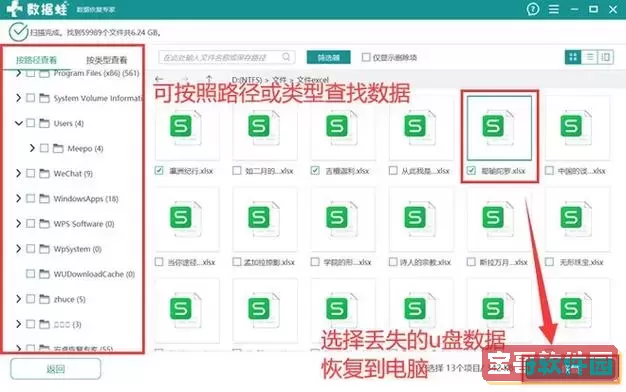626x392 pixels.
Task: Switch to 按路径查看 tab
Action: coord(36,60)
